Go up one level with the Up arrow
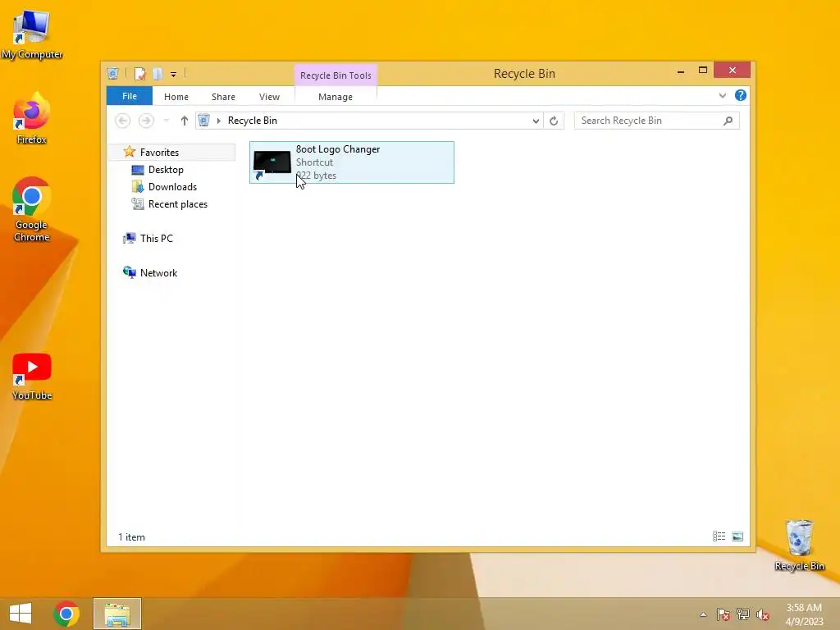This screenshot has height=630, width=840. pos(185,121)
